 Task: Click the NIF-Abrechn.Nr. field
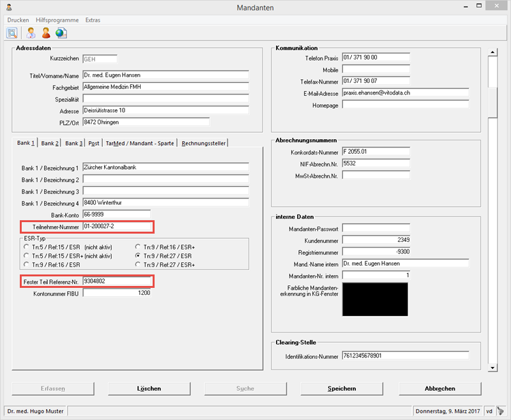coord(376,163)
